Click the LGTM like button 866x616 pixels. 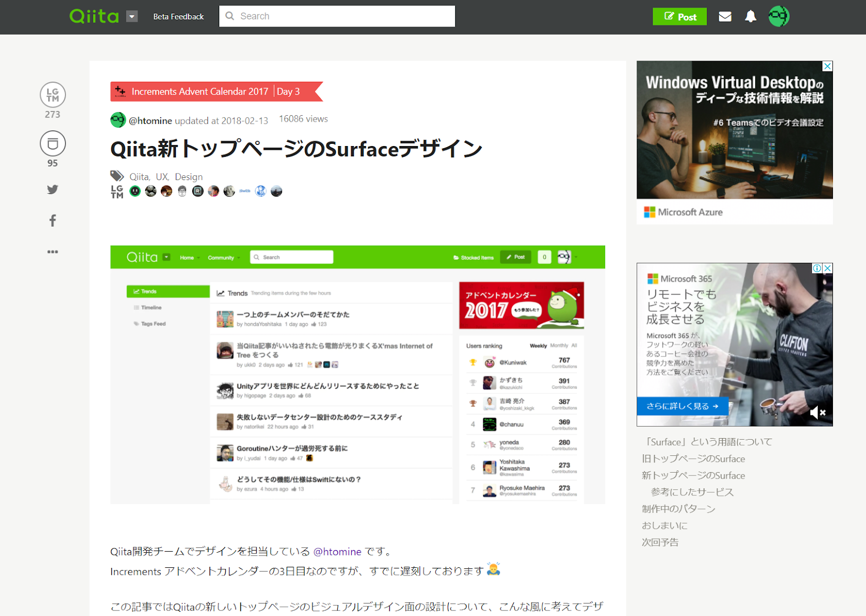point(53,95)
